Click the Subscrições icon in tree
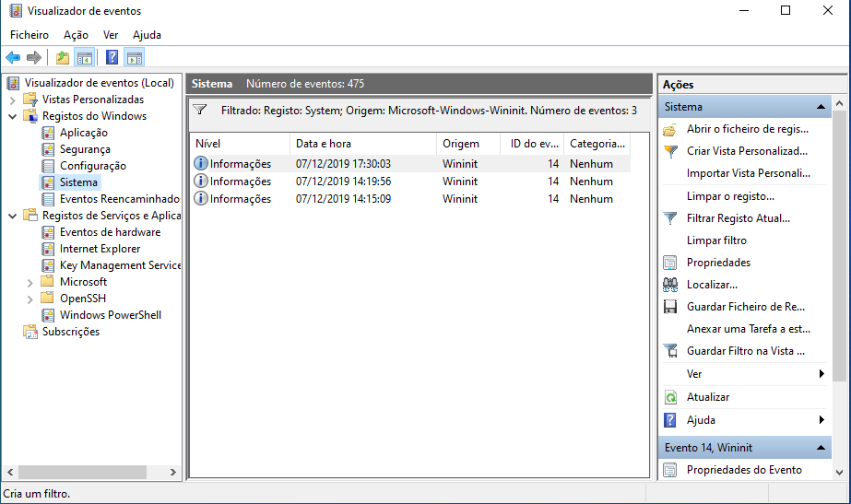The height and width of the screenshot is (504, 851). point(30,332)
